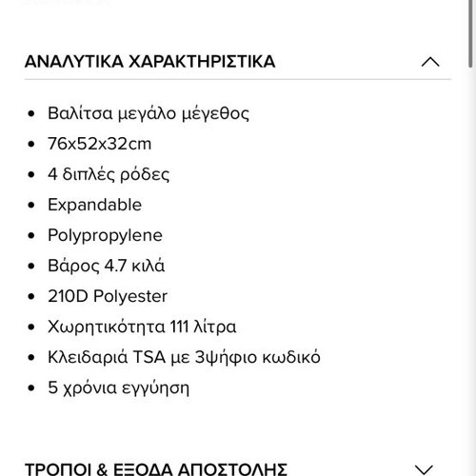Viewport: 476px width, 476px height.
Task: Select the 'Βάρος 4.7 κιλά' weight line
Action: tap(106, 266)
